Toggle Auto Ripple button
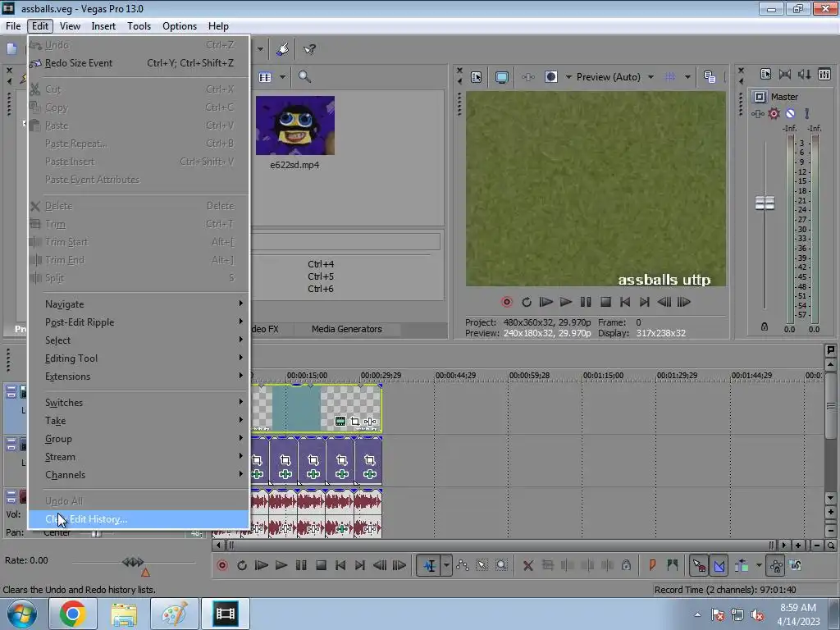This screenshot has width=840, height=630. (742, 565)
